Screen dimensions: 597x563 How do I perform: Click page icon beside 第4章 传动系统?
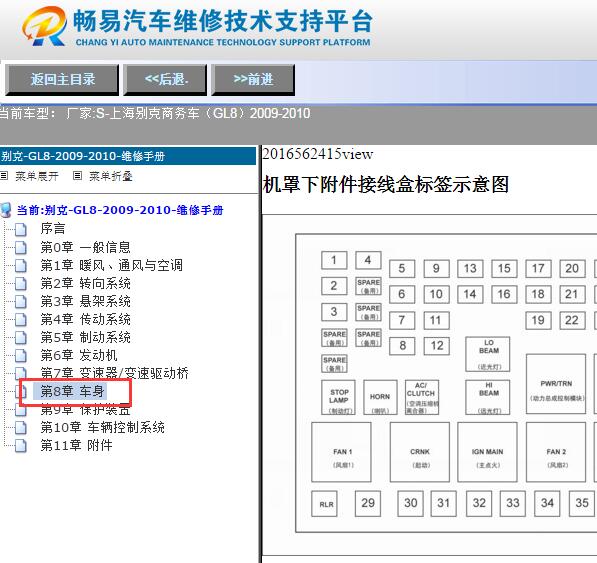tap(21, 319)
